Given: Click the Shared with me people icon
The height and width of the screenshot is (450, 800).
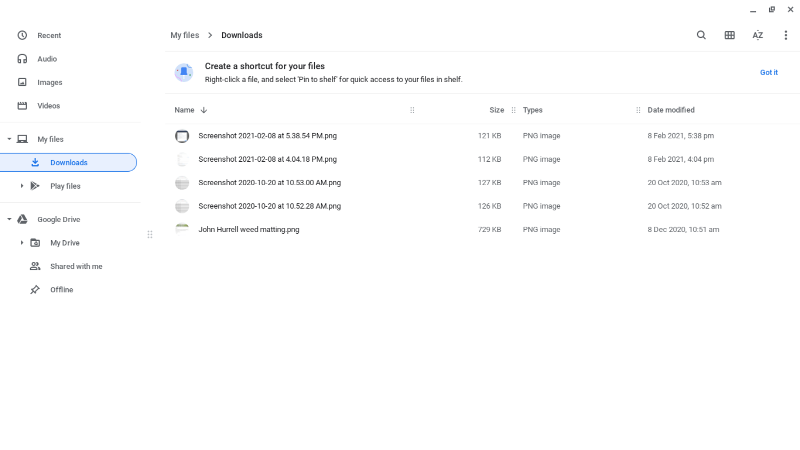Looking at the screenshot, I should click(x=35, y=266).
